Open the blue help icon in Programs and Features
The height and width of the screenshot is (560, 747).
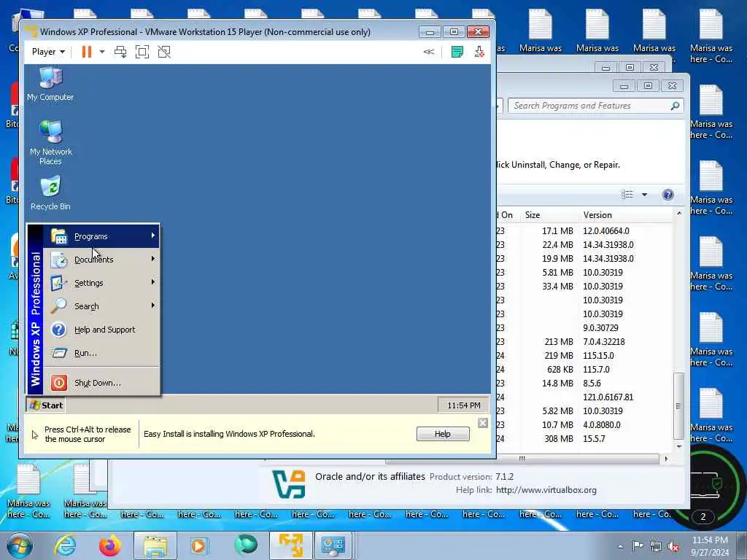click(x=668, y=194)
